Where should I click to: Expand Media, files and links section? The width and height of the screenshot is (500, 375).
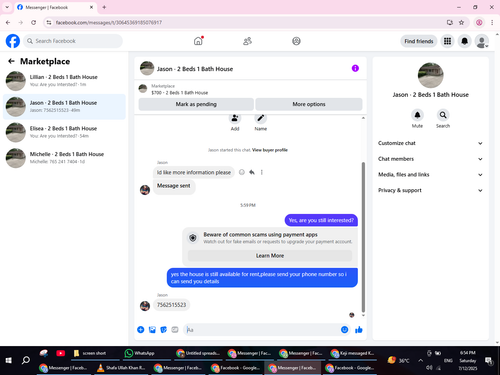(430, 174)
